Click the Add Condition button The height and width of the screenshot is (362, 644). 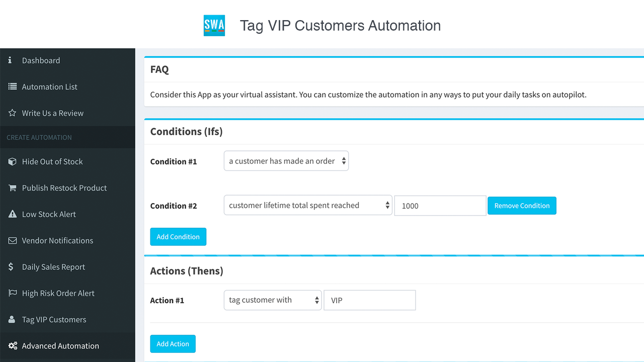pos(178,236)
